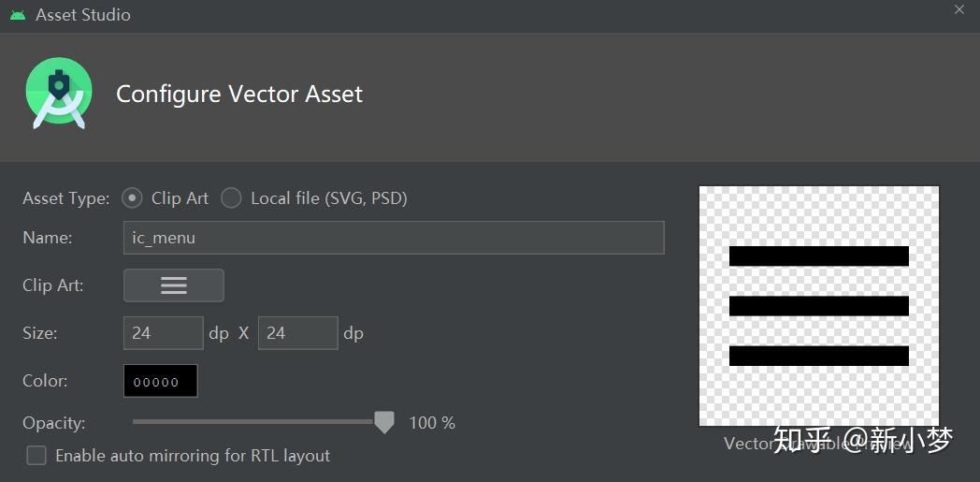The width and height of the screenshot is (980, 482).
Task: Click the width size field
Action: click(x=163, y=333)
